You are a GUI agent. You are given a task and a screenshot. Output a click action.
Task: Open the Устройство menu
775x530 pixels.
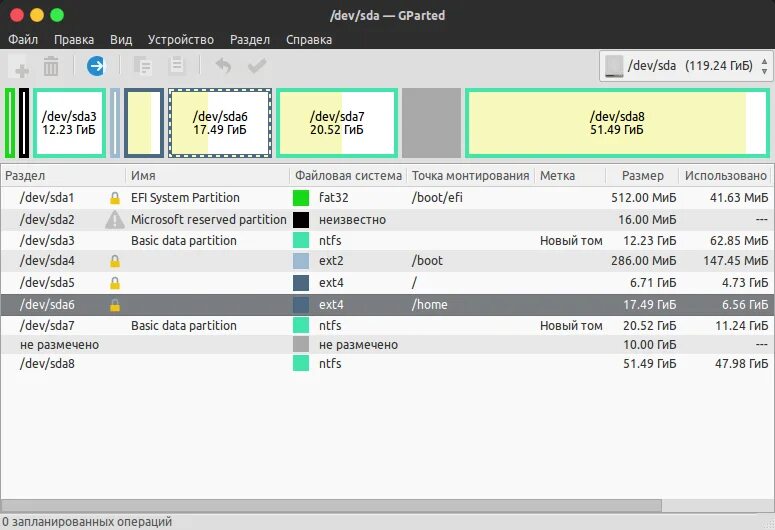[x=181, y=40]
